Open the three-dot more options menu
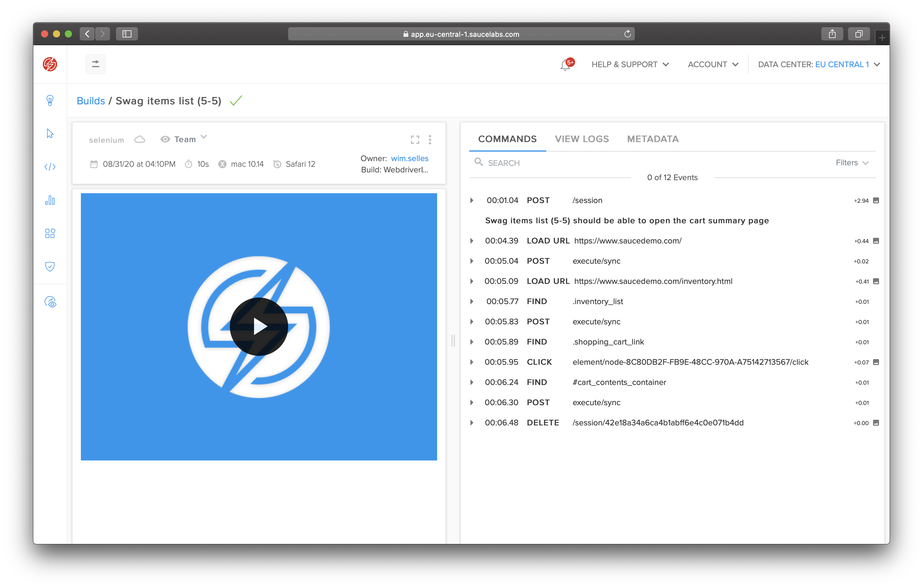Viewport: 923px width, 588px height. (430, 139)
